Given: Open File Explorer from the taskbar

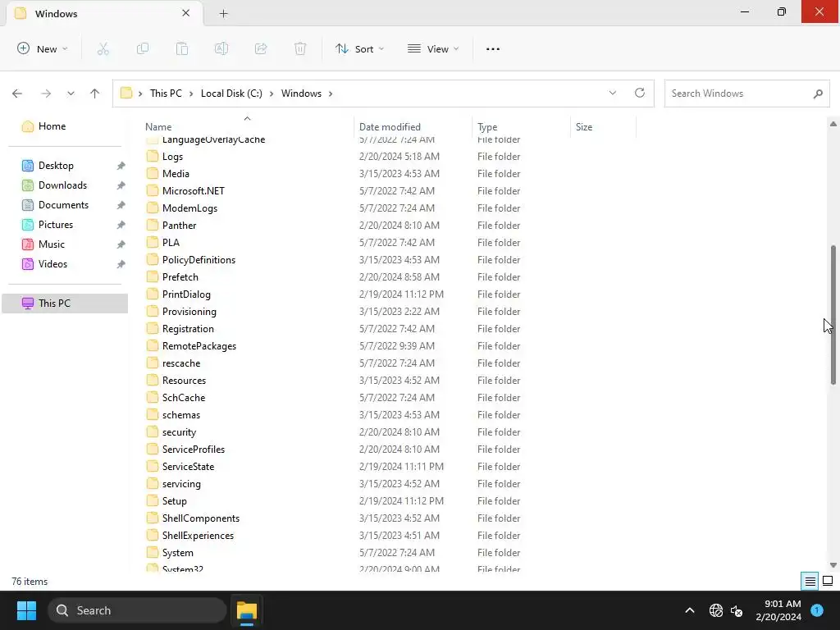Looking at the screenshot, I should tap(247, 610).
